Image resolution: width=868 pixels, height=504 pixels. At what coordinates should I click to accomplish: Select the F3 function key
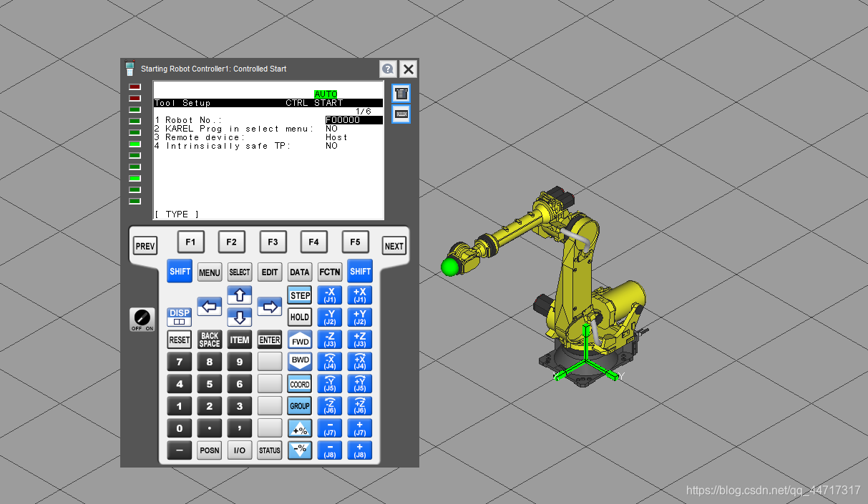[273, 242]
